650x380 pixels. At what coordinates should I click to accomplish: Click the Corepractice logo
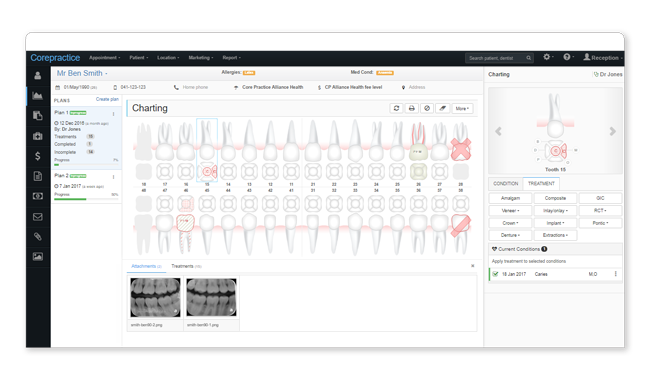click(x=55, y=58)
